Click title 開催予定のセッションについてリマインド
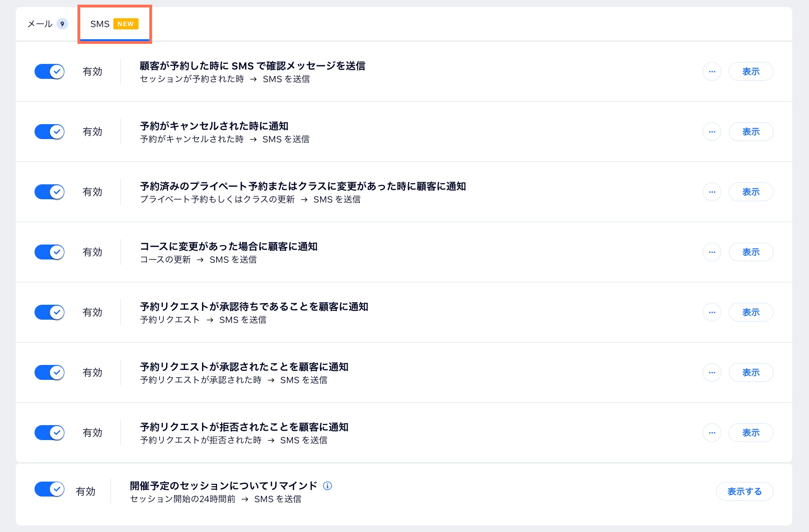 click(x=223, y=486)
